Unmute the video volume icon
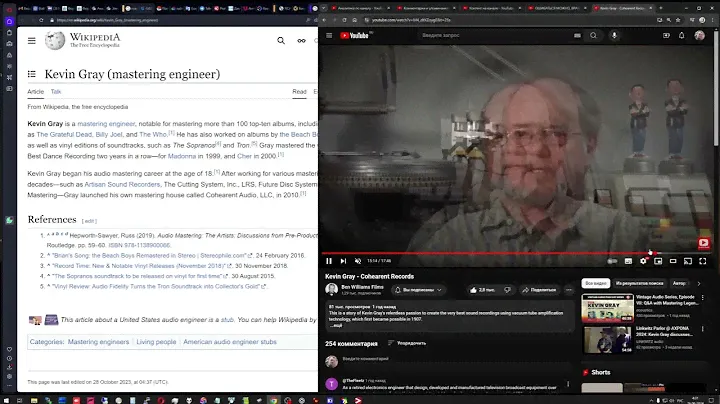The width and height of the screenshot is (720, 404). coord(358,261)
